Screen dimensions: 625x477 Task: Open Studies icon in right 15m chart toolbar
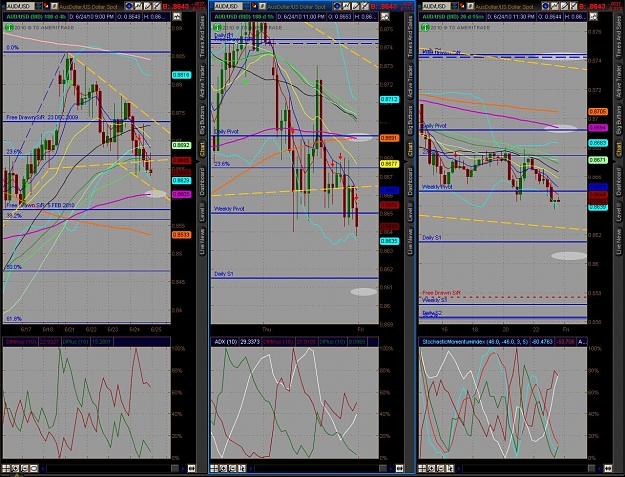[555, 6]
